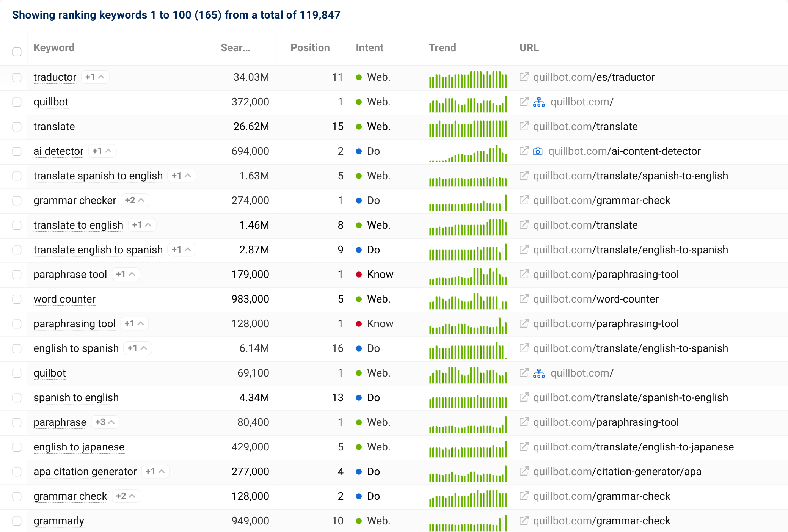Check the grammarly row checkbox
The image size is (788, 532).
[17, 521]
